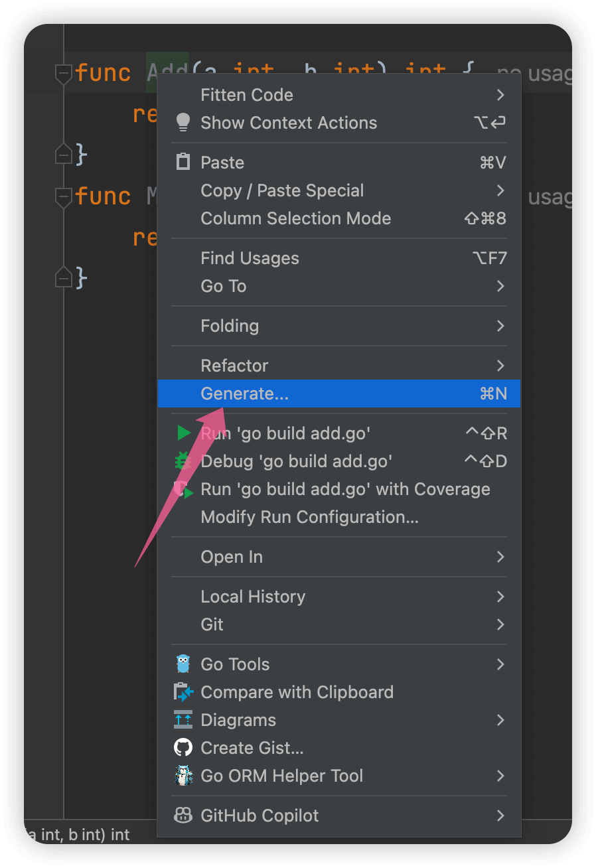The image size is (596, 868).
Task: Open the Local History submenu arrow
Action: 500,597
